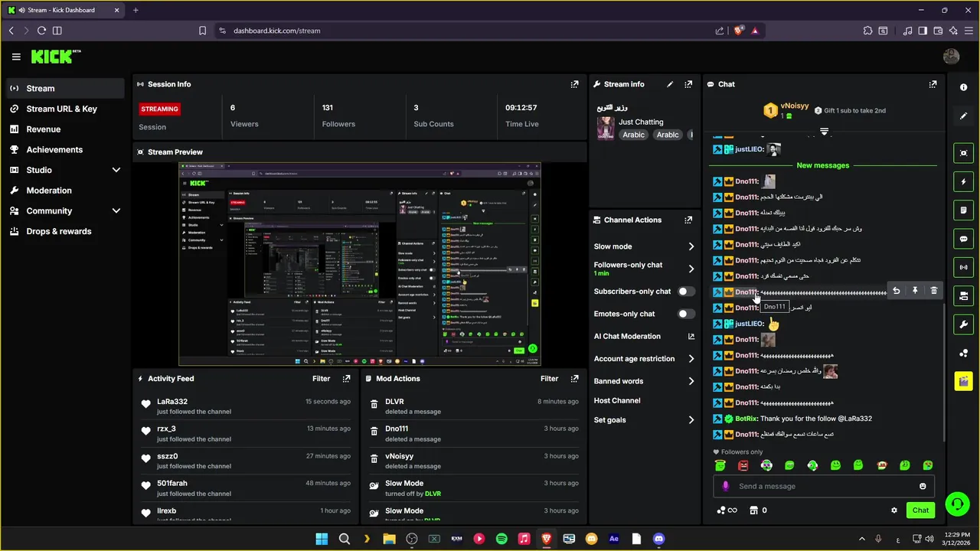This screenshot has width=980, height=551.
Task: Click BotRix username in chat
Action: tap(746, 419)
